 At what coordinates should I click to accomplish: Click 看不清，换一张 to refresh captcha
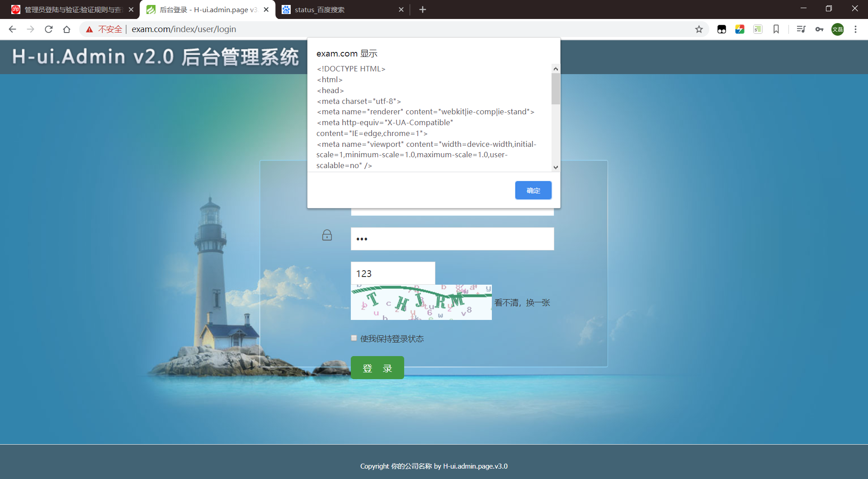(522, 303)
